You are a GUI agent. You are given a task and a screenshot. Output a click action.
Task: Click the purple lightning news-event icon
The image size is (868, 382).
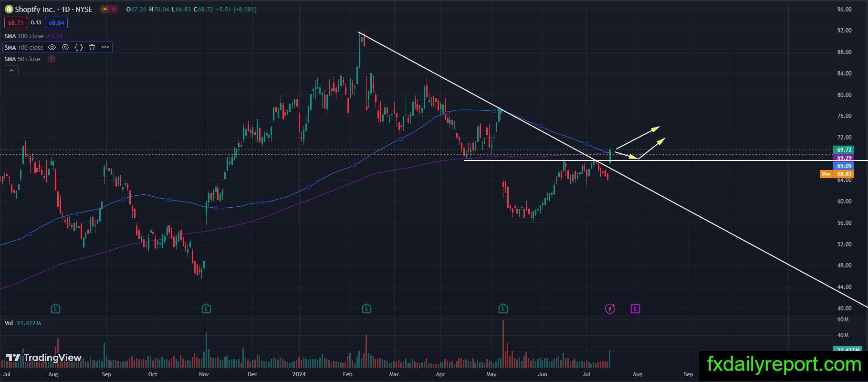(610, 308)
